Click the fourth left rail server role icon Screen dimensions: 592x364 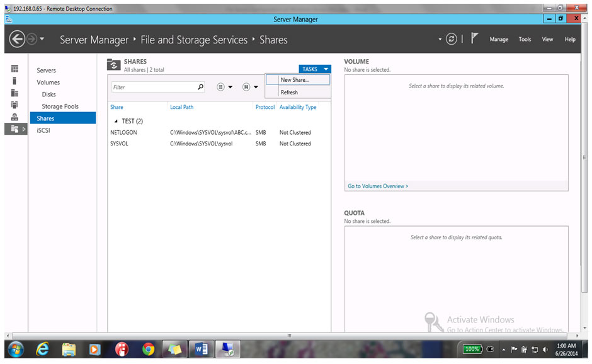tap(14, 105)
